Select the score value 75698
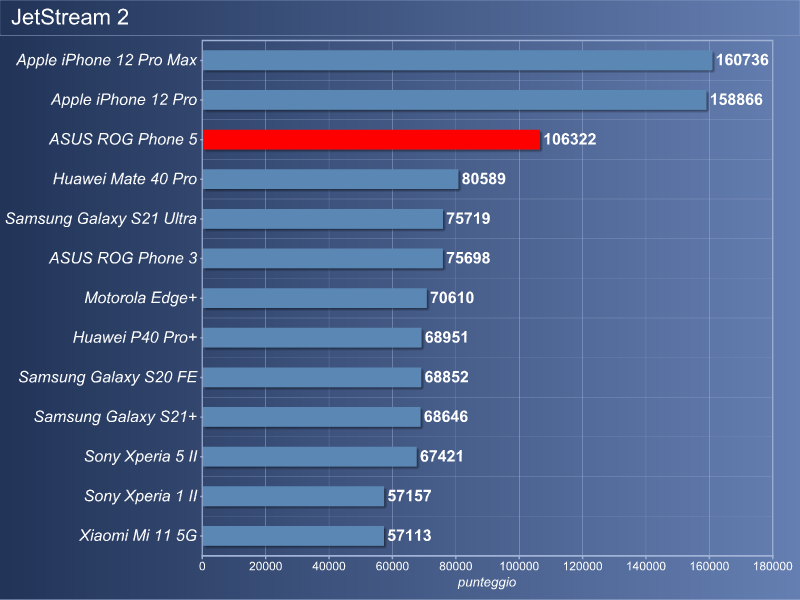Viewport: 800px width, 600px height. click(x=468, y=258)
